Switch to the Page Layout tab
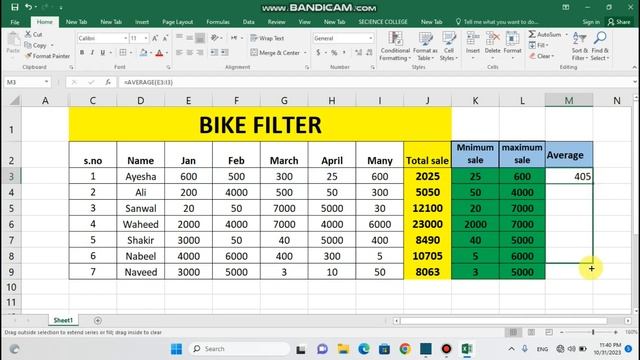 (x=178, y=22)
